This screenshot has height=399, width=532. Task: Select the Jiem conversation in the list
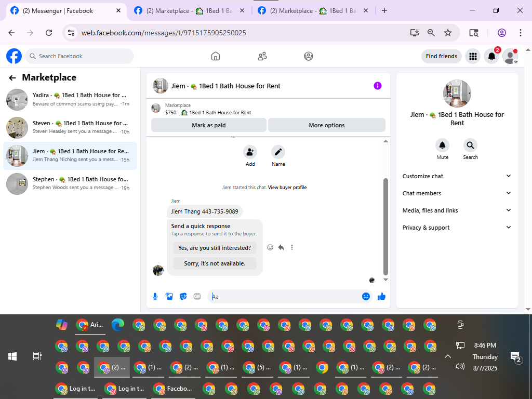(x=70, y=156)
